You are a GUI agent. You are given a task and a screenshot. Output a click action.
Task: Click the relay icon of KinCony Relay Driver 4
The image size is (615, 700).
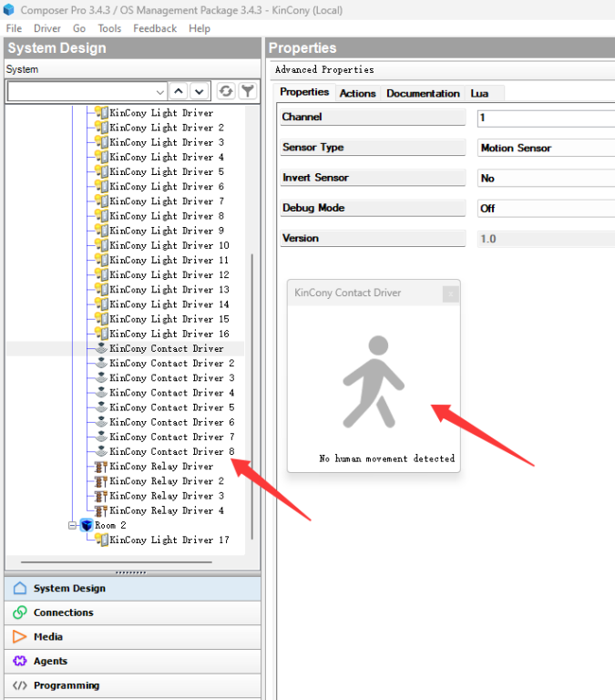(101, 510)
